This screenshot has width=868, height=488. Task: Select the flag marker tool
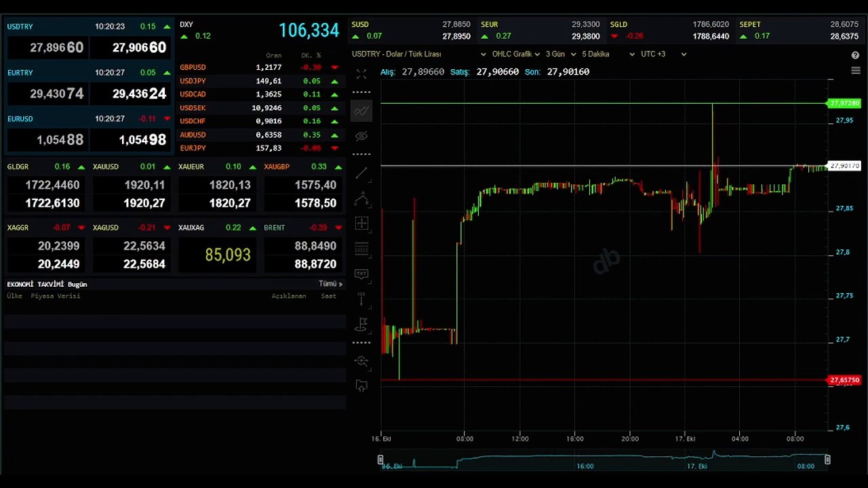click(x=361, y=325)
